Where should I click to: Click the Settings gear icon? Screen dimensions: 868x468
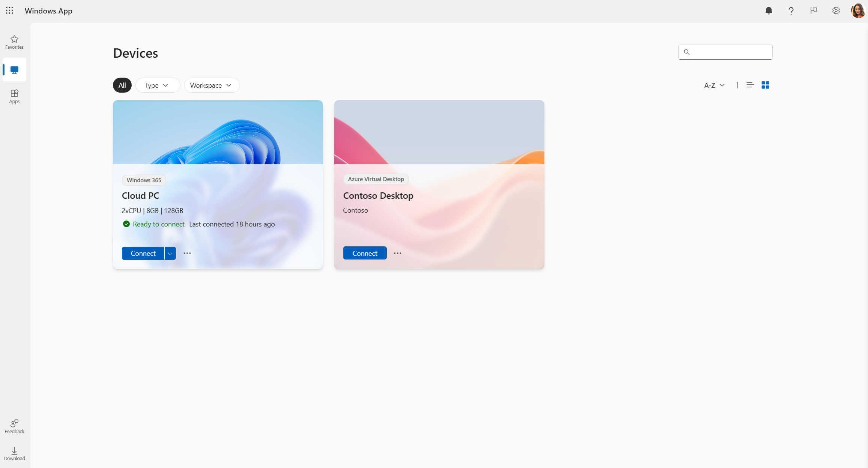coord(836,10)
